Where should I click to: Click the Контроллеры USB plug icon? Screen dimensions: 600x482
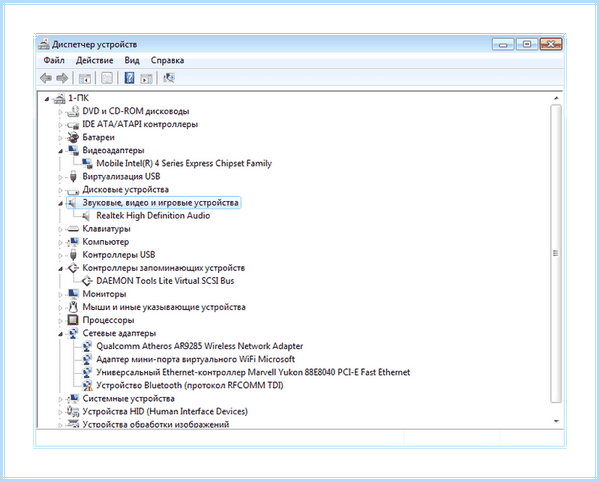[73, 255]
